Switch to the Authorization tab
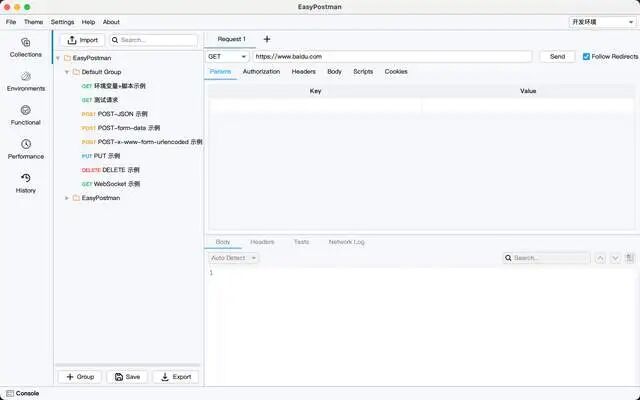This screenshot has width=640, height=400. pyautogui.click(x=261, y=71)
